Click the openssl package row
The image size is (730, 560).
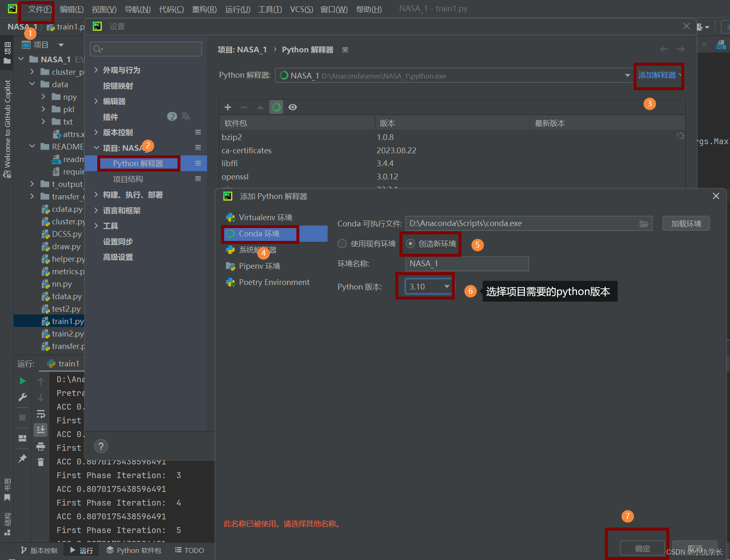click(452, 177)
